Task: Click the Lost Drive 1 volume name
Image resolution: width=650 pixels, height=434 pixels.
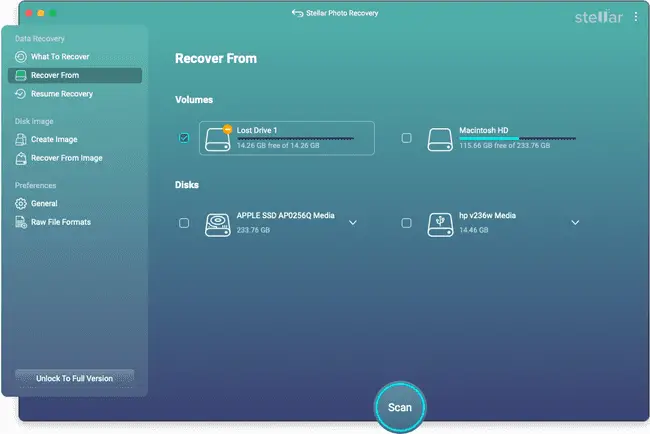Action: pos(257,130)
